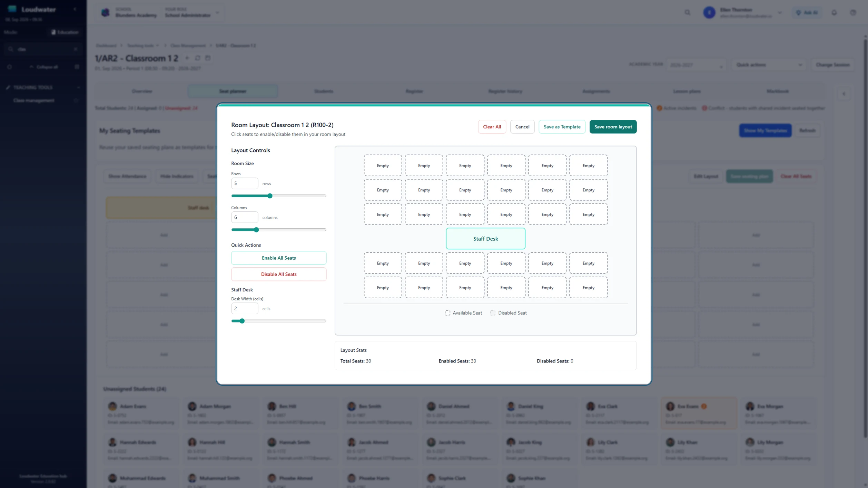Clear the sidebar search with X icon

coord(76,49)
